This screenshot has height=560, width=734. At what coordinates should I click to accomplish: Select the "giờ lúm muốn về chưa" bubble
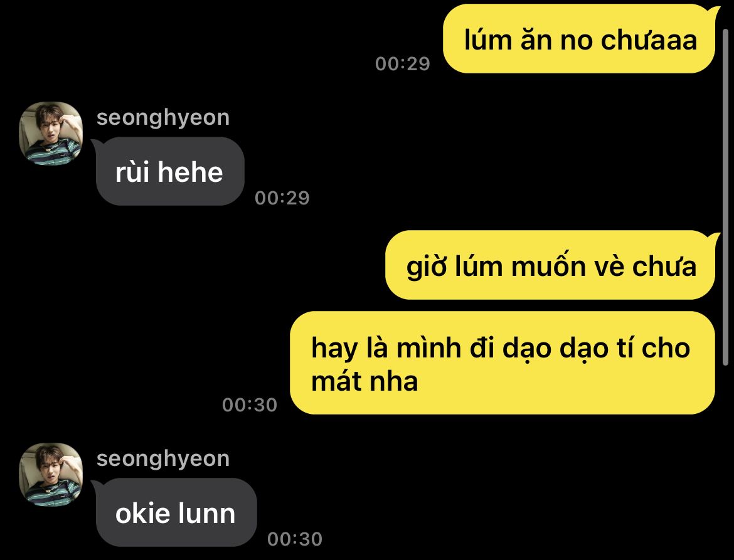[550, 265]
